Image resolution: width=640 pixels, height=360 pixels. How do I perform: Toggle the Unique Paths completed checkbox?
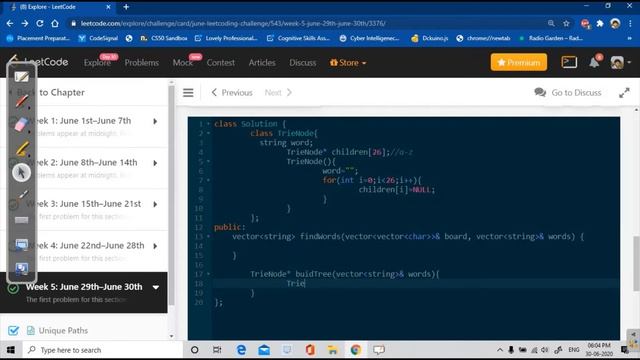[x=13, y=330]
